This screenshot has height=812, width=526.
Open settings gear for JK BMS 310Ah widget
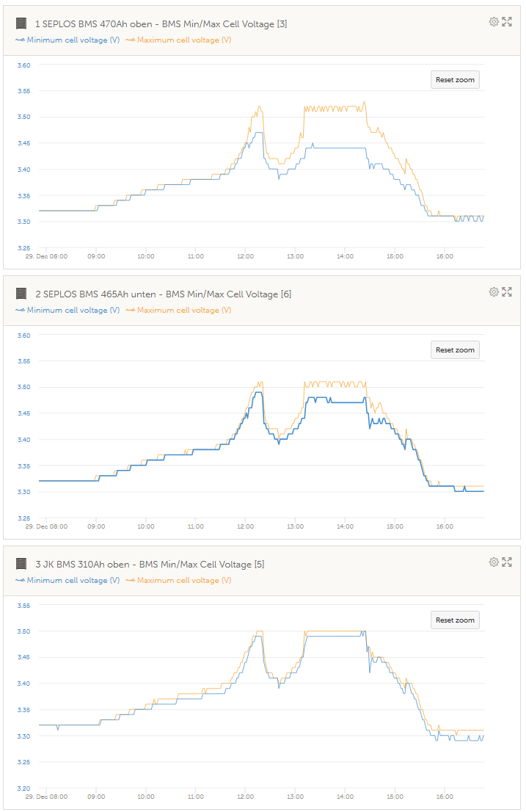[494, 562]
